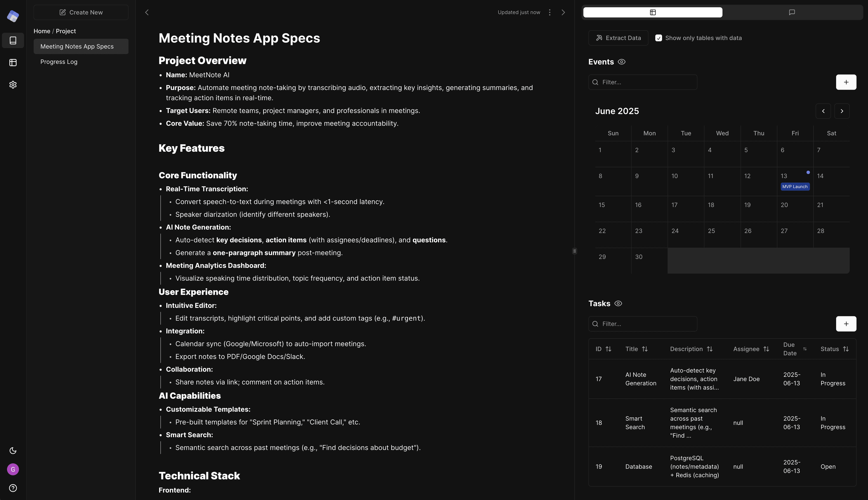This screenshot has width=868, height=500.
Task: Collapse right panel with chevron
Action: [x=563, y=12]
